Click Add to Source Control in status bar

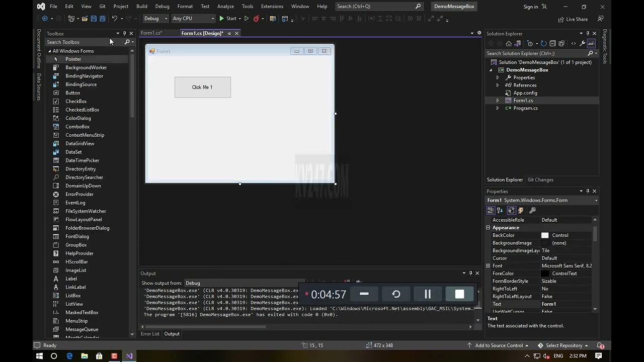pos(498,345)
